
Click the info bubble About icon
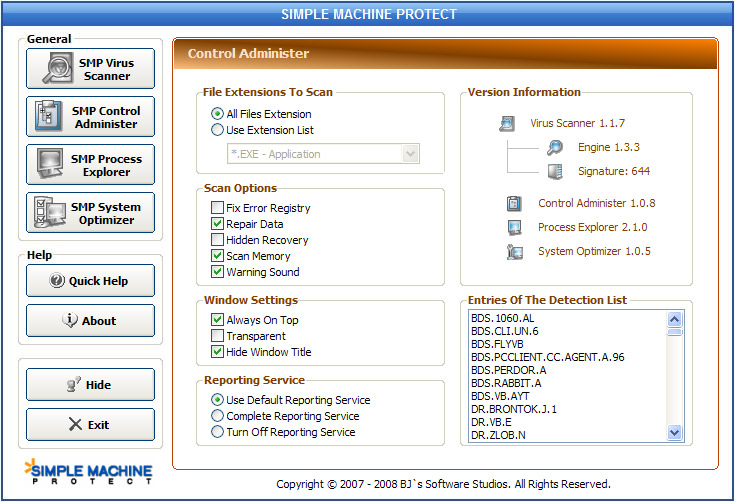tap(70, 320)
